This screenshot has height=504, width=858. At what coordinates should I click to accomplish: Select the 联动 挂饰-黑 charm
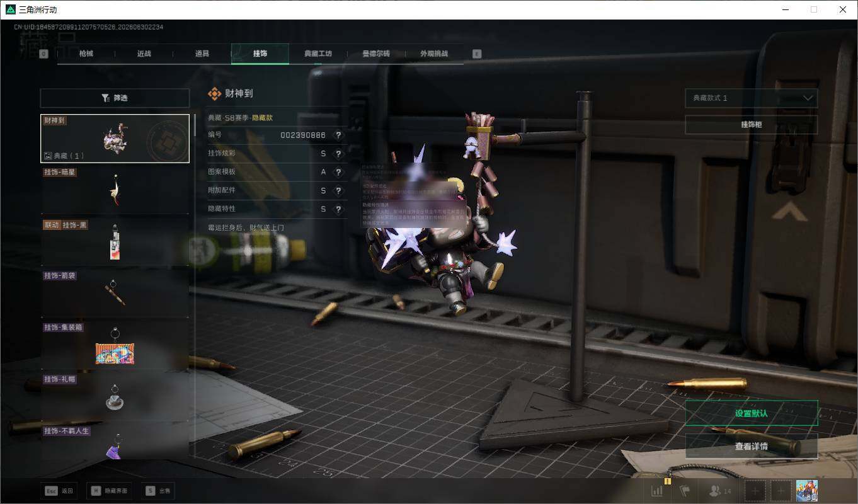[115, 242]
